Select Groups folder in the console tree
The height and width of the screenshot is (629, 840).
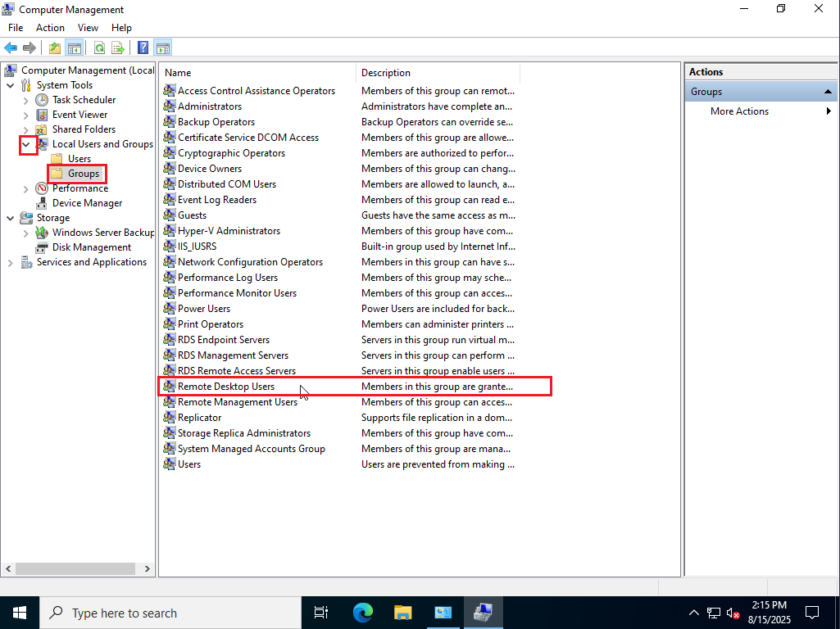84,174
